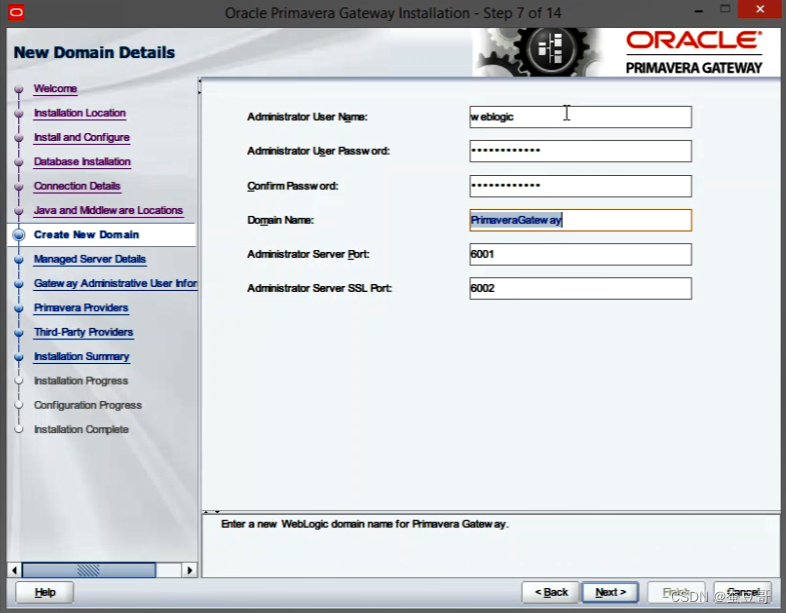Click the sidebar horizontal scrollbar thumb

tap(89, 570)
